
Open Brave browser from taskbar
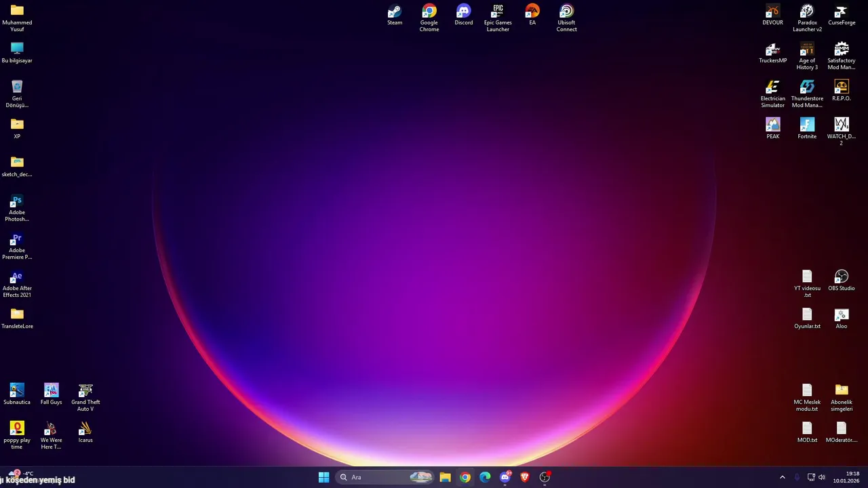(525, 477)
